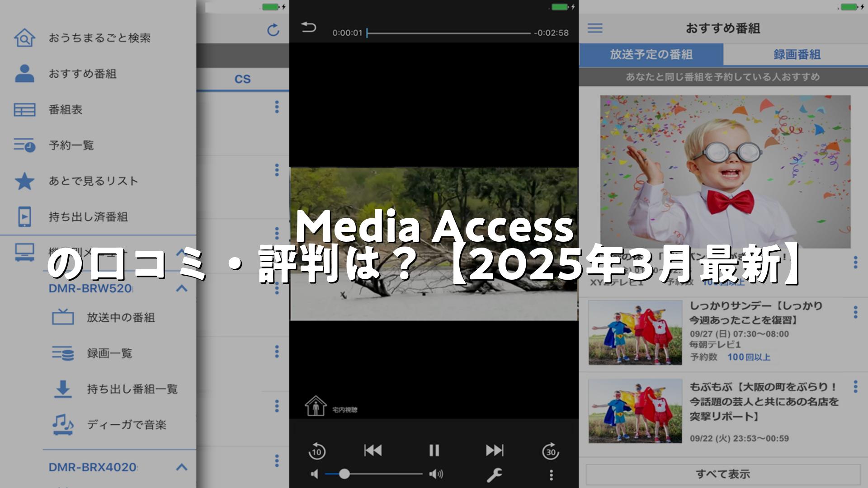868x488 pixels.
Task: Click しっかりサンデー program title
Action: (x=756, y=313)
